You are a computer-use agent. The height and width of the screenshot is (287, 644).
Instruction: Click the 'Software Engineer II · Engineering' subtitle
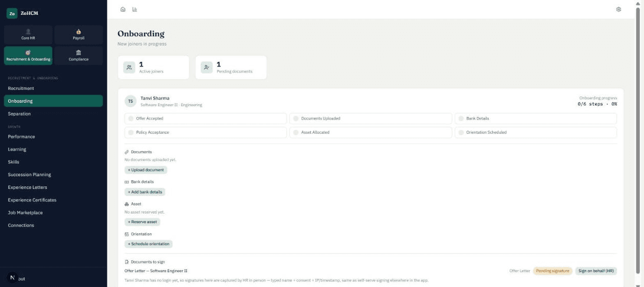171,105
